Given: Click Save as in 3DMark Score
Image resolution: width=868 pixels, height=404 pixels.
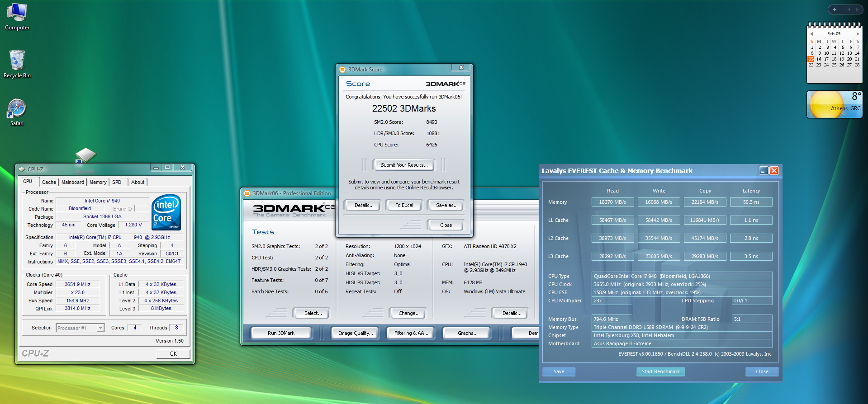Looking at the screenshot, I should [446, 205].
